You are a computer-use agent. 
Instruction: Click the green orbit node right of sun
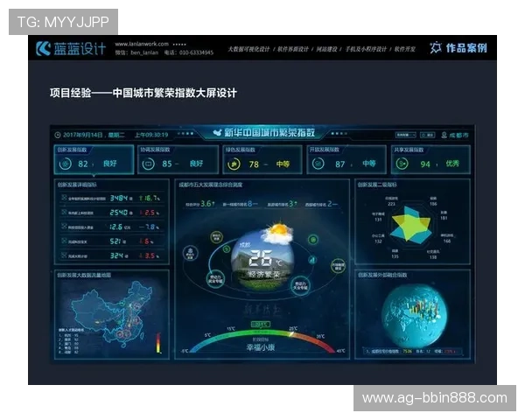(x=313, y=239)
